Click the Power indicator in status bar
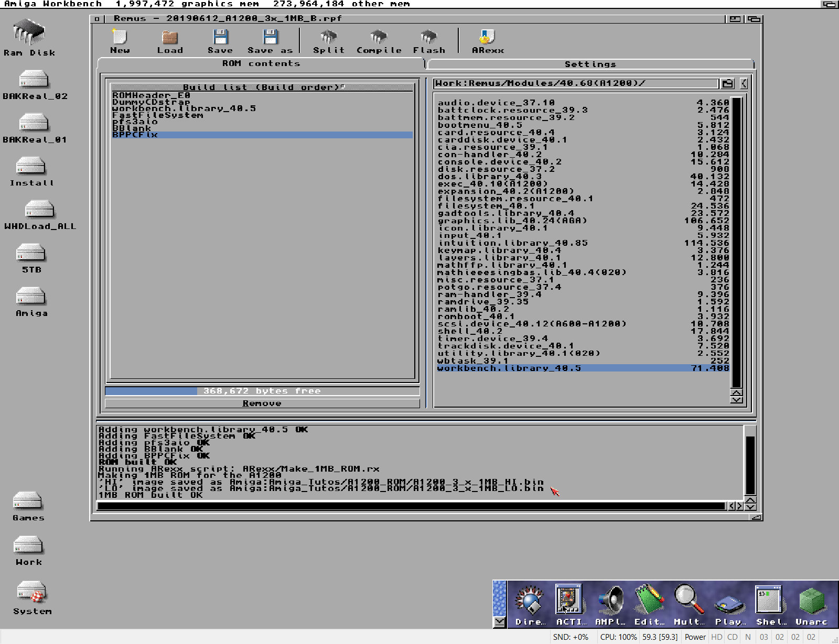 tap(695, 637)
